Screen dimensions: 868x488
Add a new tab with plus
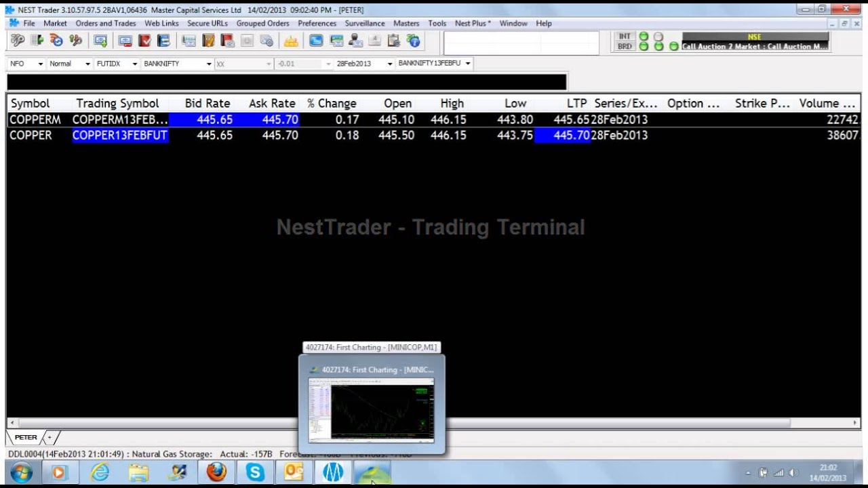coord(50,438)
